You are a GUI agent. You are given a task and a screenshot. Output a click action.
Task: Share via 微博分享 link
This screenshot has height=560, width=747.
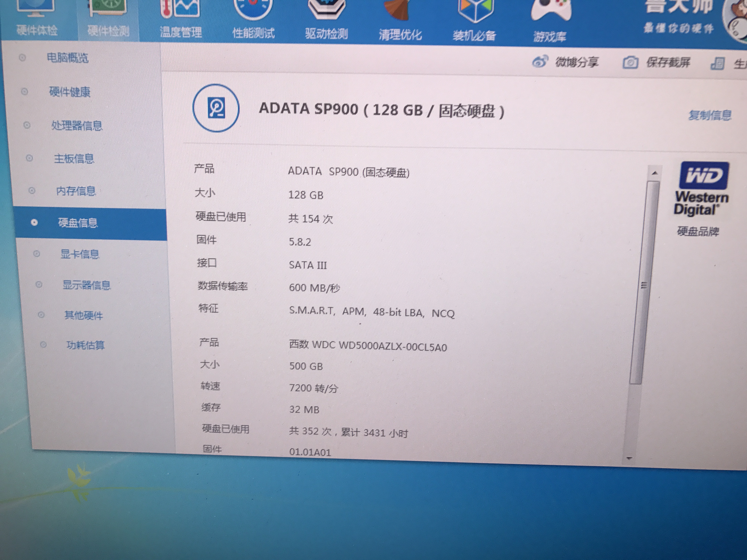click(x=577, y=62)
